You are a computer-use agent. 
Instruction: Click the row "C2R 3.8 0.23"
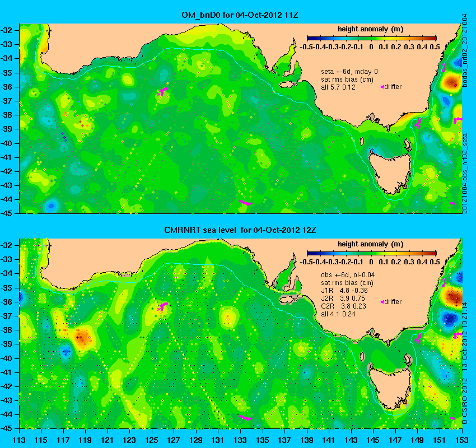[344, 306]
